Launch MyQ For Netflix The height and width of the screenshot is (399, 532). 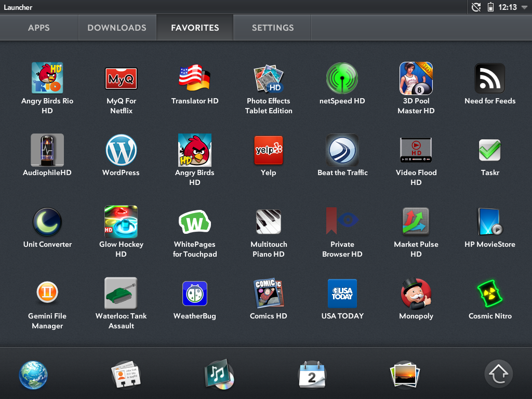(x=121, y=78)
